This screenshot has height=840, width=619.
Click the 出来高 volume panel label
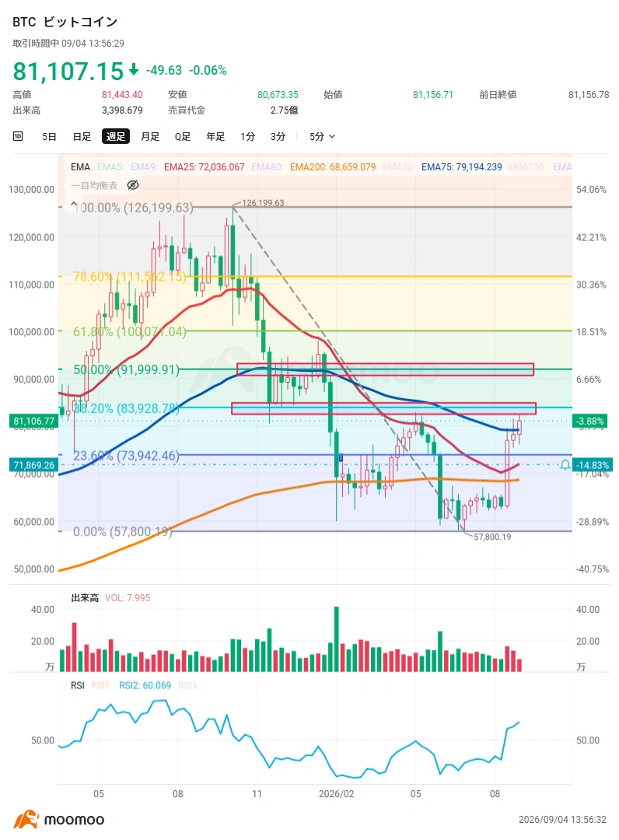[85, 598]
